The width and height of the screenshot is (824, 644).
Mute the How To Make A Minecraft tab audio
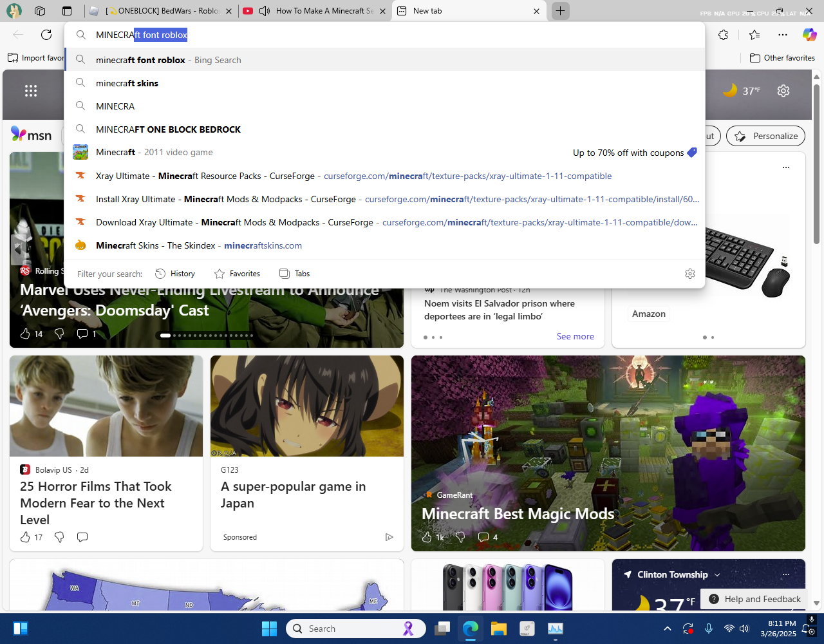pyautogui.click(x=265, y=11)
